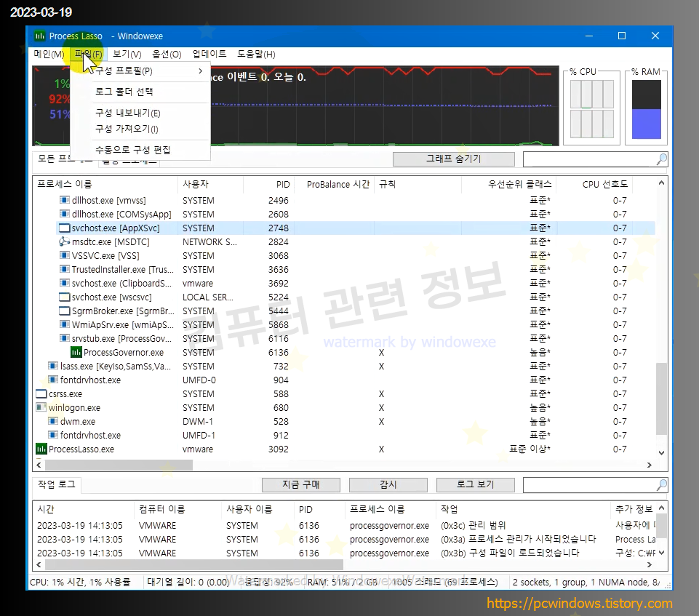Sort process list by PID column
Screen dimensions: 699x616
tap(268, 184)
